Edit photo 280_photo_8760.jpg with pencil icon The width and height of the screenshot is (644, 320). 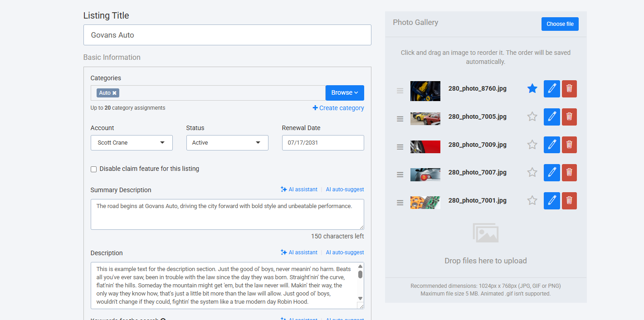[552, 89]
